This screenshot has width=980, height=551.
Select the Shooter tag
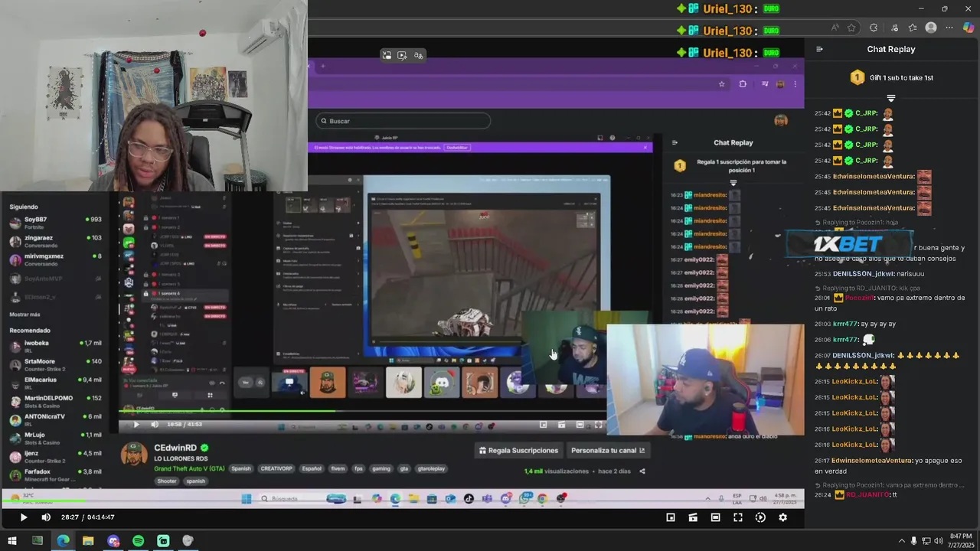[x=167, y=481]
